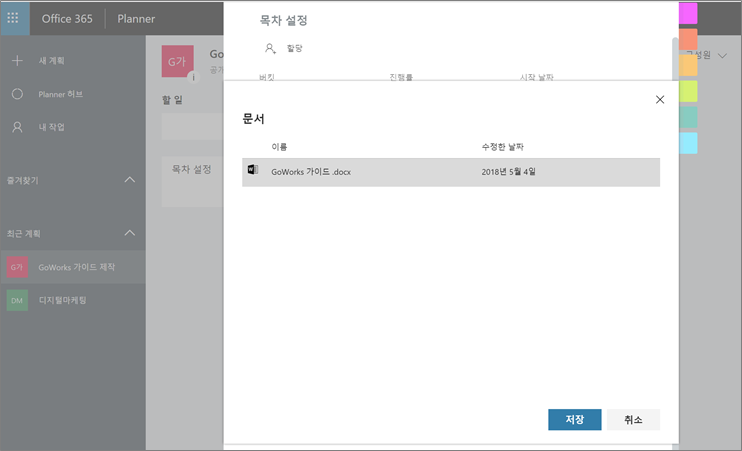Close the 문서 dialog with X
Image resolution: width=742 pixels, height=451 pixels.
pyautogui.click(x=659, y=99)
